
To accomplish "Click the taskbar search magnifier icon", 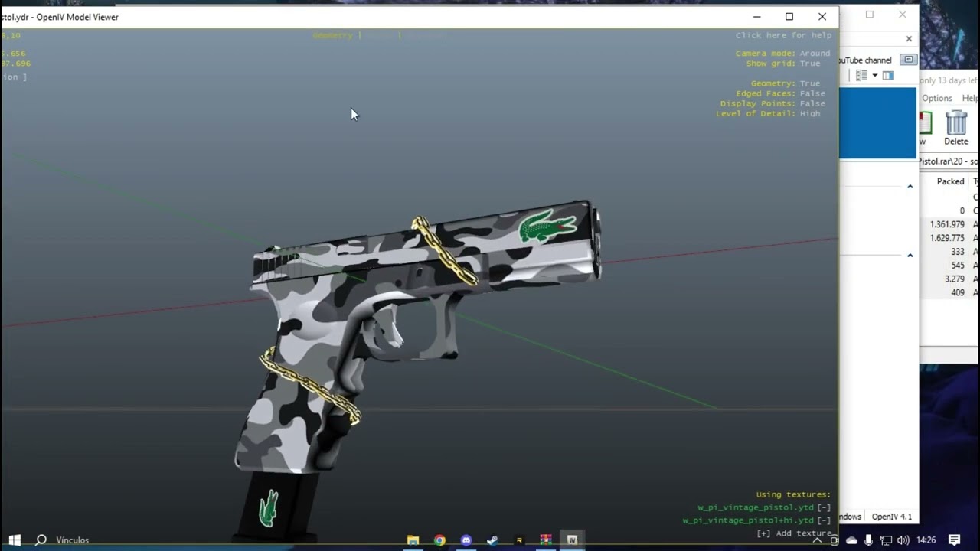I will pyautogui.click(x=41, y=540).
